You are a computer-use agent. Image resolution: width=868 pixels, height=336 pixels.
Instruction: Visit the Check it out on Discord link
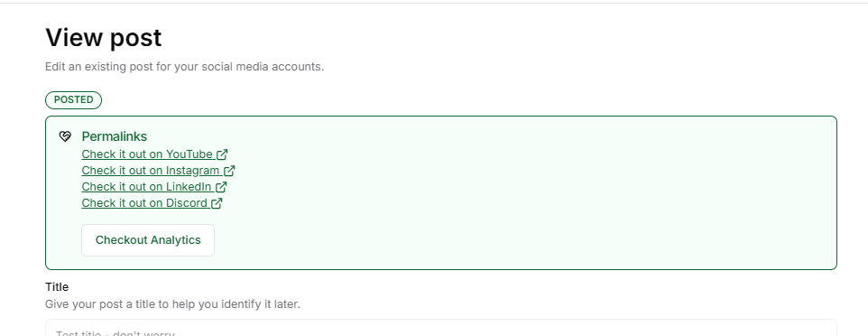coord(152,203)
